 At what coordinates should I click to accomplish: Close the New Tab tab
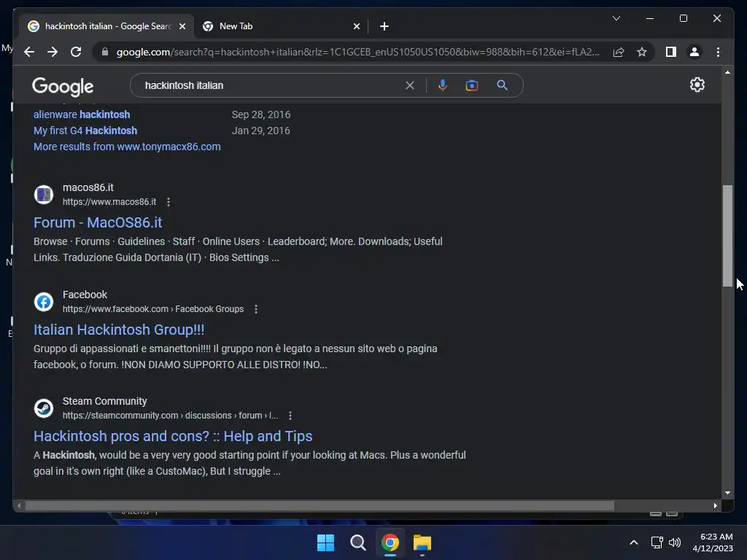356,26
